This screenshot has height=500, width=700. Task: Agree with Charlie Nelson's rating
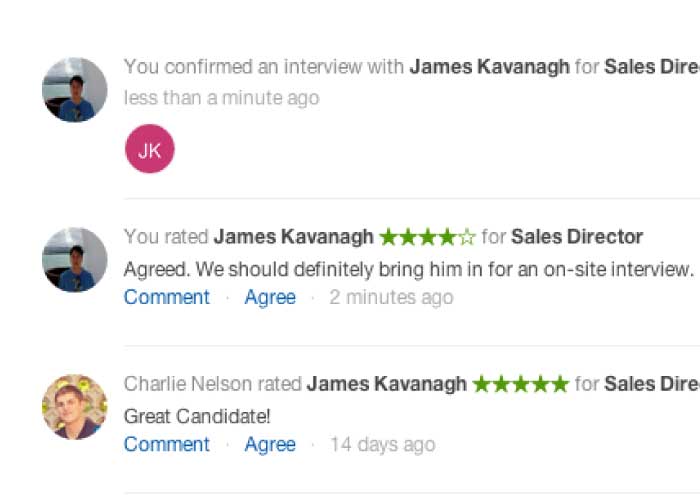click(x=270, y=444)
